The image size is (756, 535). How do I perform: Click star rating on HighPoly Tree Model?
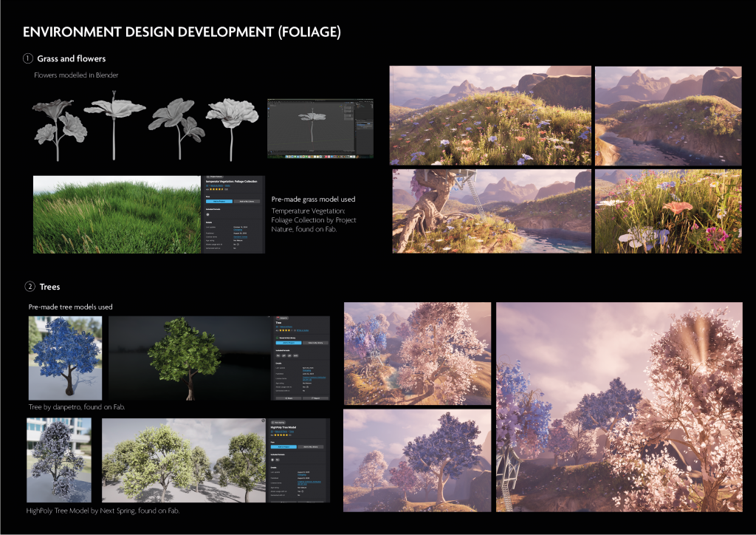click(282, 435)
